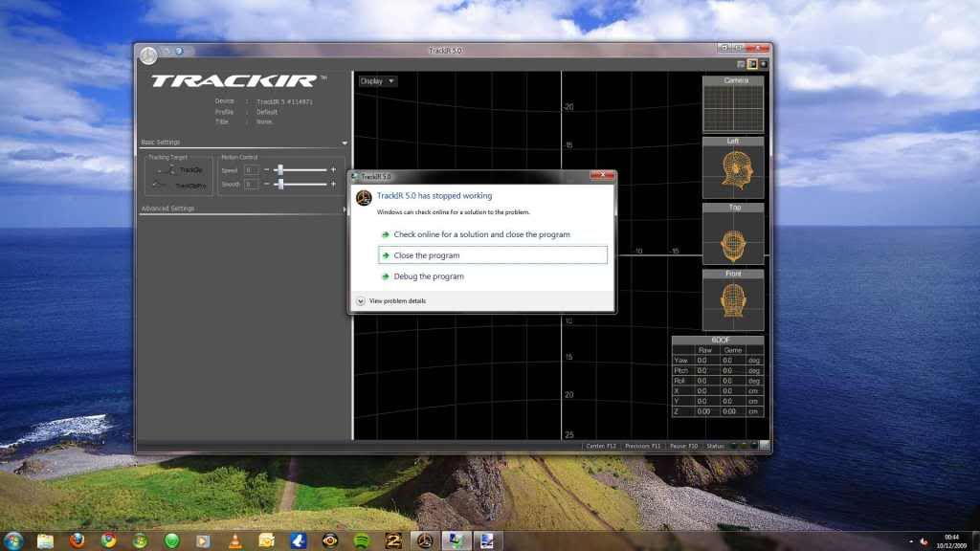This screenshot has height=551, width=980.
Task: Open the Windows Start orb
Action: pyautogui.click(x=13, y=541)
